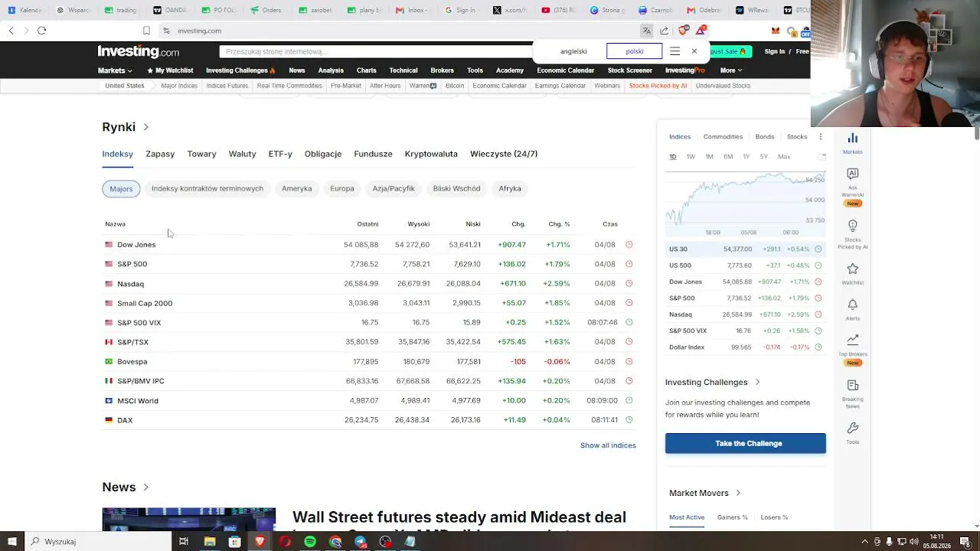Adjust volume via the tray speaker icon
The height and width of the screenshot is (551, 980).
(914, 542)
